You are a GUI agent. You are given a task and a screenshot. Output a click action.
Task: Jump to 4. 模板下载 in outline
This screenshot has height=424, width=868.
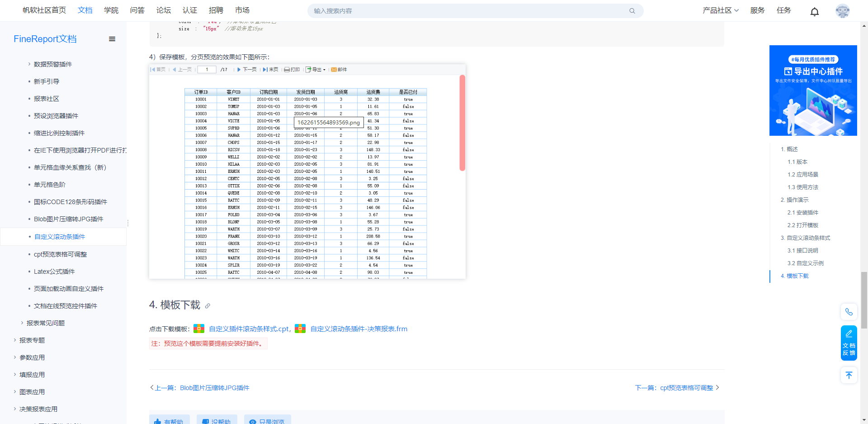point(794,276)
